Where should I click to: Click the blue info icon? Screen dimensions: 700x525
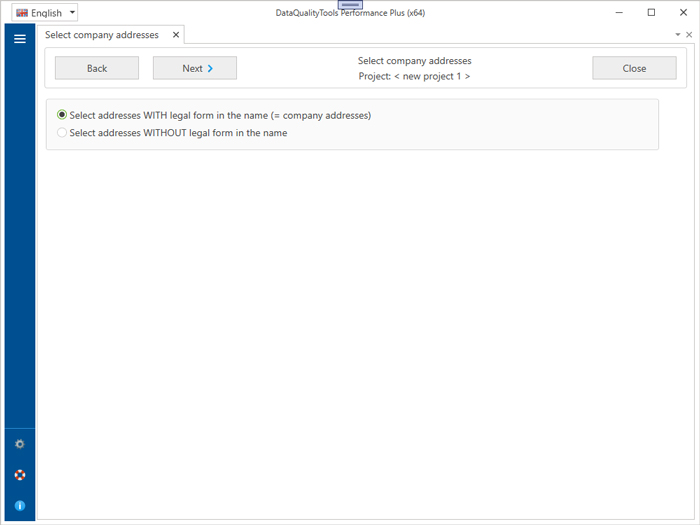tap(19, 506)
